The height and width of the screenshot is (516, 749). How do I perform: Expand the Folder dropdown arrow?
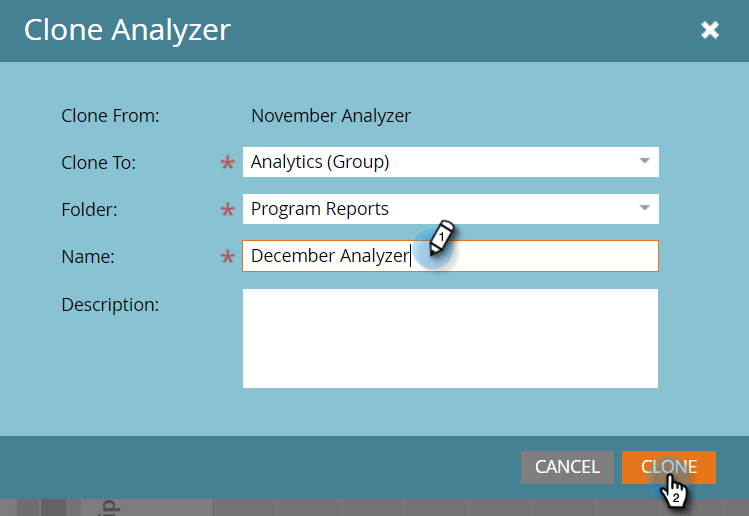click(644, 208)
